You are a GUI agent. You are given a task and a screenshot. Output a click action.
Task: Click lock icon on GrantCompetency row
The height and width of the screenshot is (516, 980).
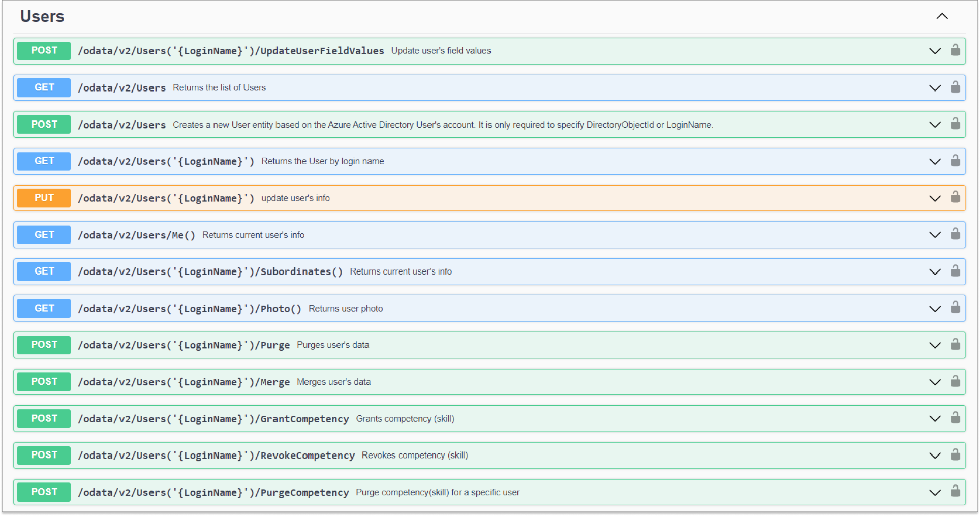click(x=955, y=418)
